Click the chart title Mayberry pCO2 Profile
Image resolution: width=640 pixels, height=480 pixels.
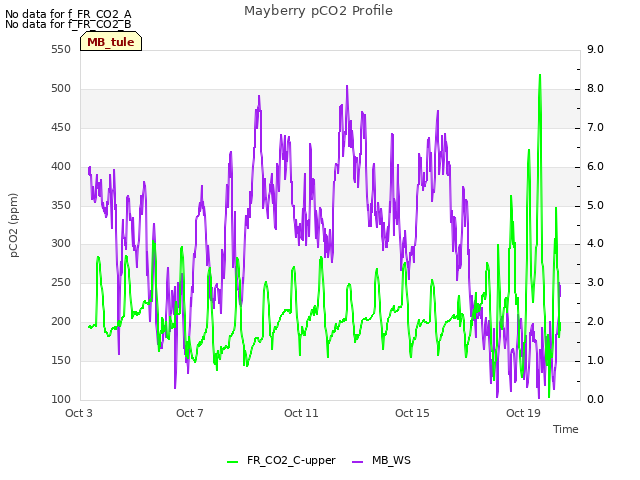(318, 11)
